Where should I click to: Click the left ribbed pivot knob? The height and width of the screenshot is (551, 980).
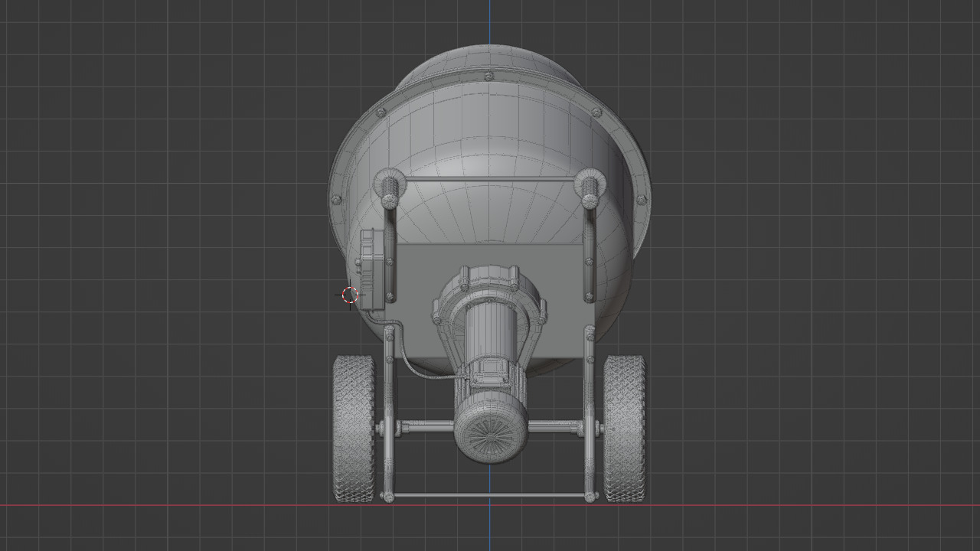pyautogui.click(x=390, y=188)
